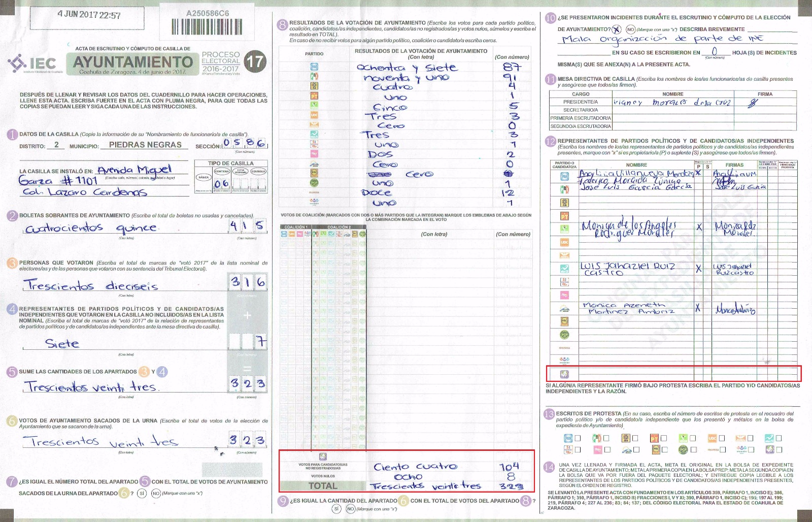Screen dimensions: 812x522
Task: Click the BÁSICA option under Tipo de Casilla
Action: coord(204,178)
